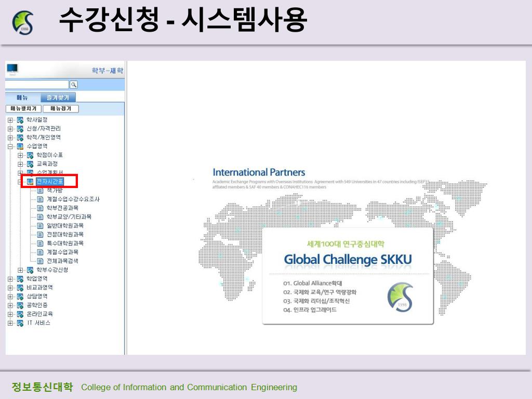Screen dimensions: 532x399
Task: Expand the IT 서비스 tree node
Action: [x=10, y=323]
